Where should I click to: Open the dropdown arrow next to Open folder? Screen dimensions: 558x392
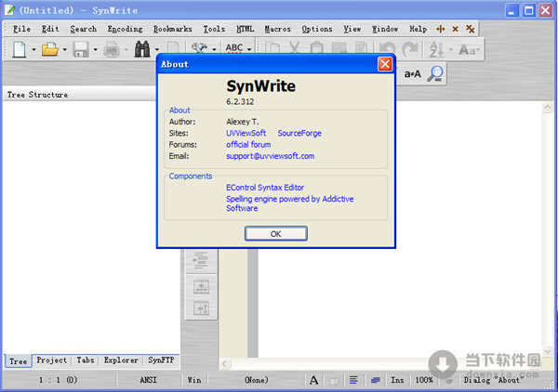click(x=64, y=49)
